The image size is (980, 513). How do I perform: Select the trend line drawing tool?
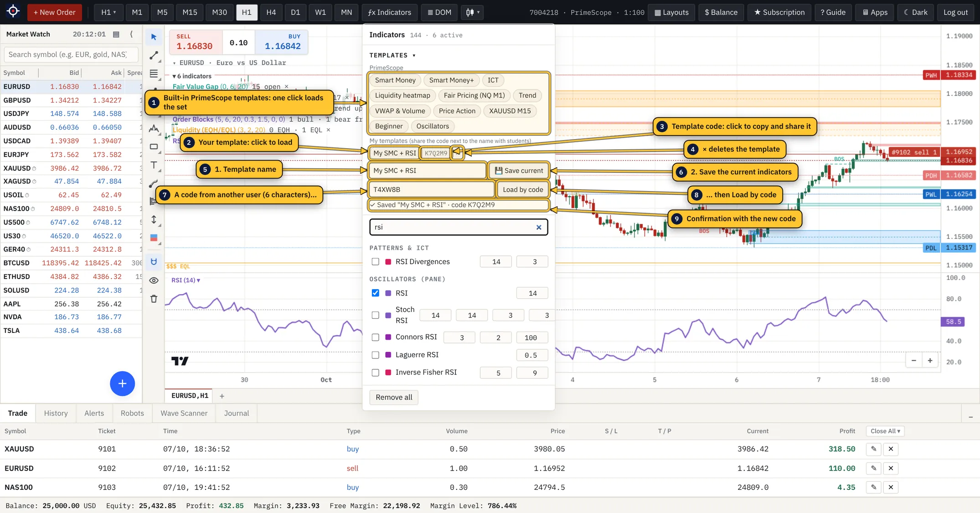point(154,56)
